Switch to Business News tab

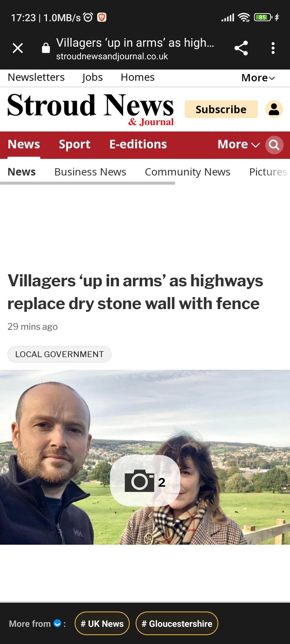tap(90, 172)
